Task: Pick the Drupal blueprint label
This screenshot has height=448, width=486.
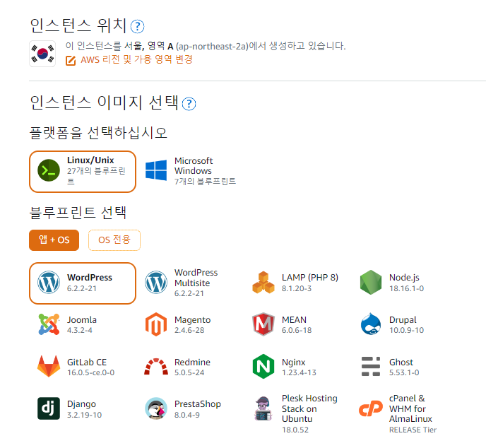Action: [403, 320]
